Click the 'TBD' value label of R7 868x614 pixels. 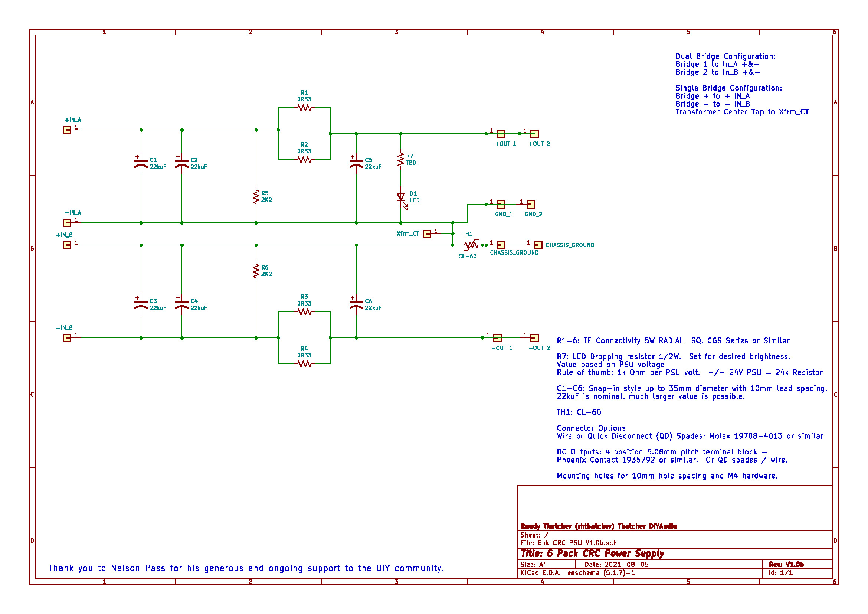pyautogui.click(x=411, y=163)
